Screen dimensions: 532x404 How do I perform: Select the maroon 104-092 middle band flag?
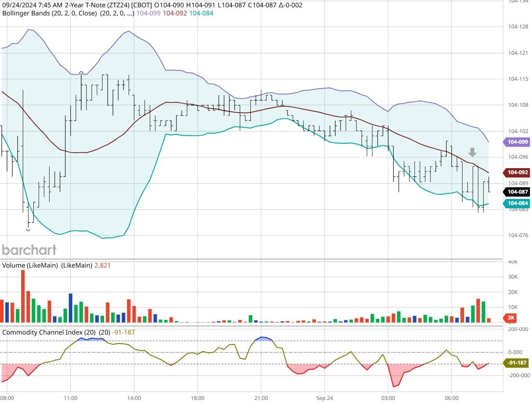click(x=517, y=173)
